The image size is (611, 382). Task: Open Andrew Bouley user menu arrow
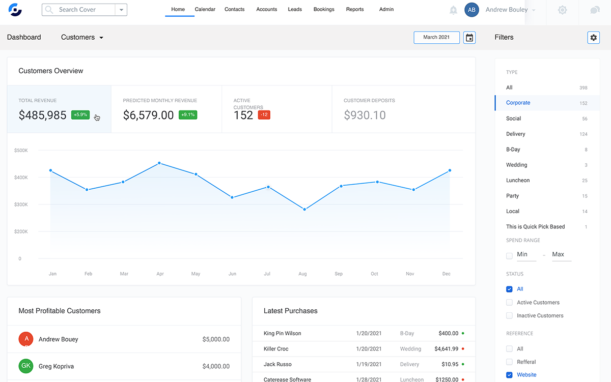[x=533, y=10]
